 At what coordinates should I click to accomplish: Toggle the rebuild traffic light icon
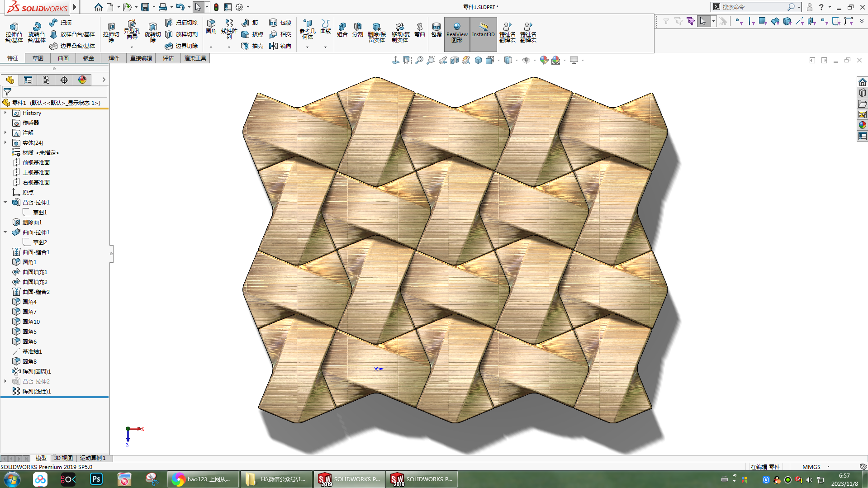[x=216, y=7]
